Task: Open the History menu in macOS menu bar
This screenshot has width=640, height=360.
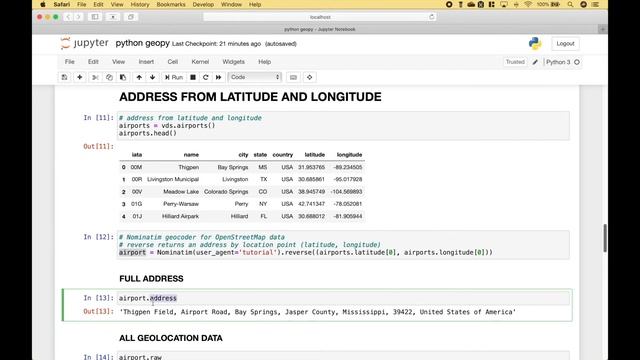Action: click(x=140, y=4)
